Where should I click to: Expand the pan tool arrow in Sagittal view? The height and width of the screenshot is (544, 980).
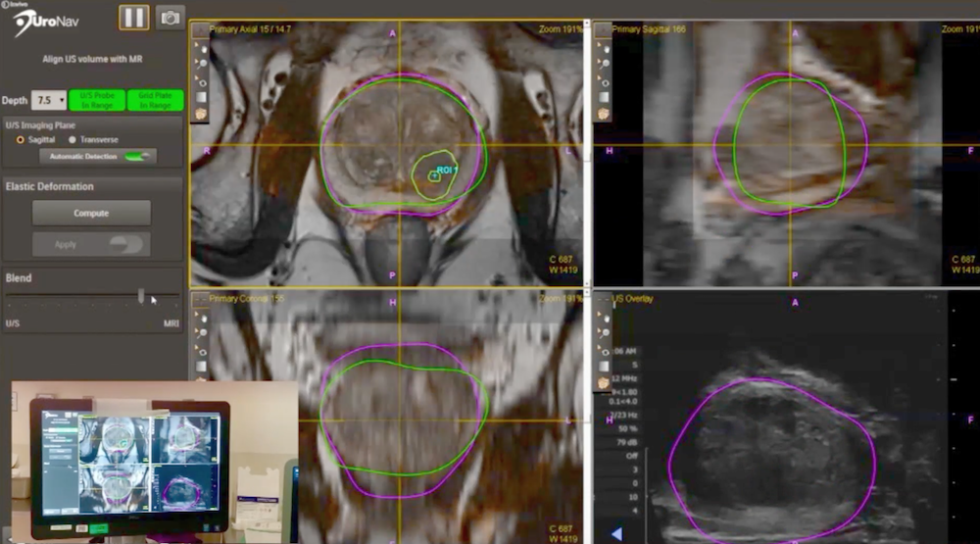599,45
